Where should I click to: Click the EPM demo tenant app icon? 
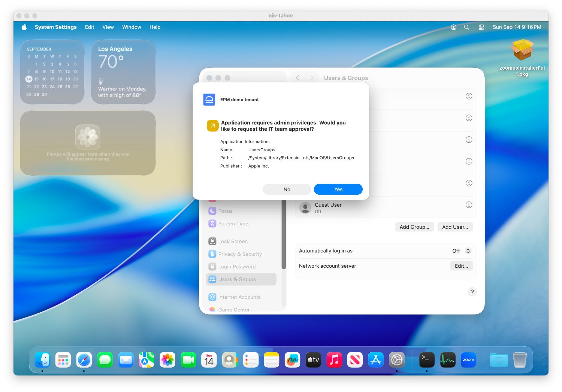209,100
